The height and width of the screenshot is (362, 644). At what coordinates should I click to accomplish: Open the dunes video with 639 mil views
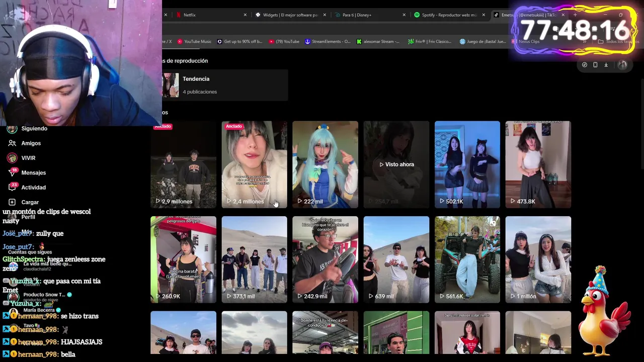click(x=396, y=259)
